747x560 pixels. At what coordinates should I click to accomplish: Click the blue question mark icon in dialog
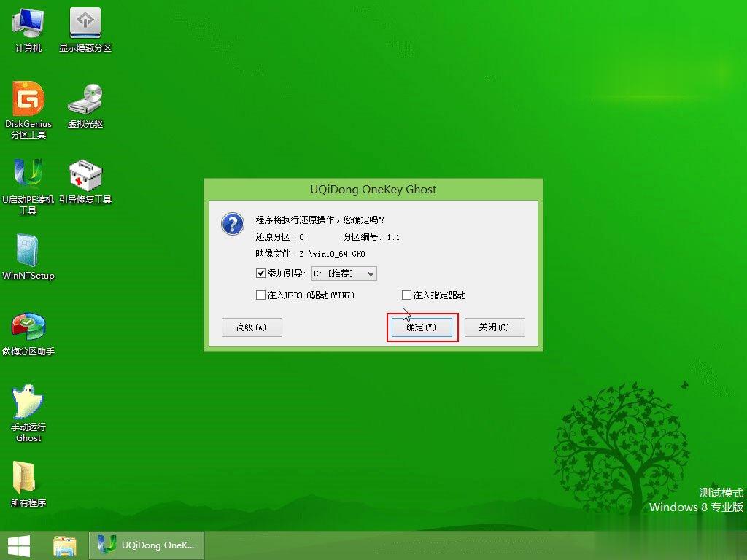click(x=233, y=223)
